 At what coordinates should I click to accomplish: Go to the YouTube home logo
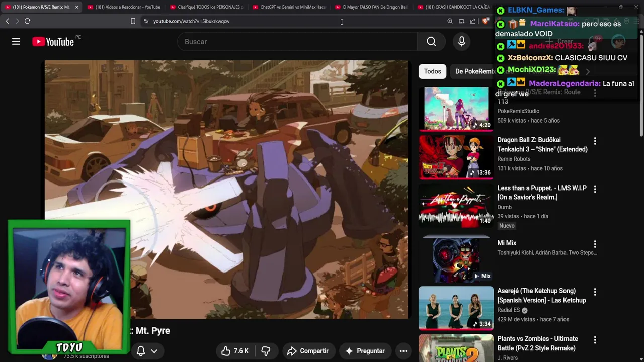click(53, 42)
